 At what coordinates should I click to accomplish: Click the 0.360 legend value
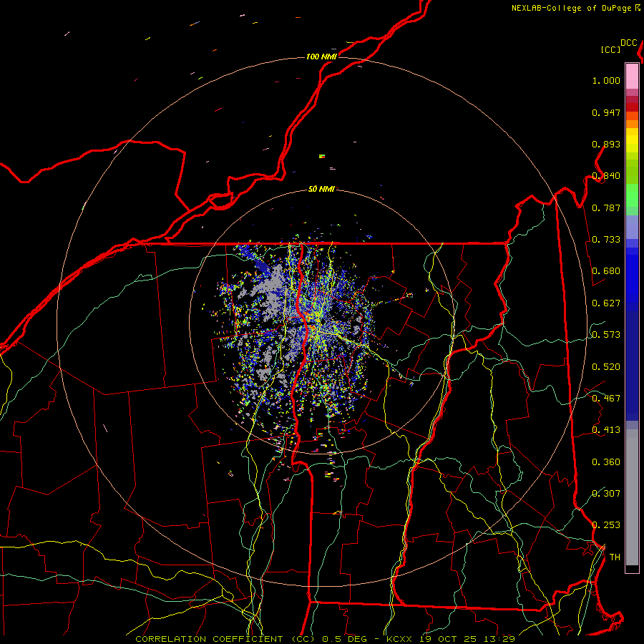click(x=606, y=462)
